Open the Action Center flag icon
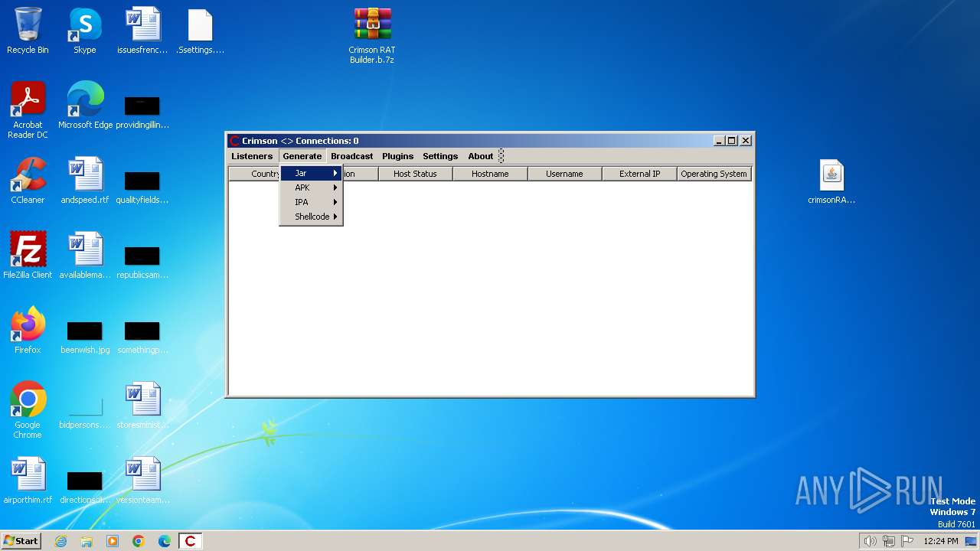980x551 pixels. (908, 541)
